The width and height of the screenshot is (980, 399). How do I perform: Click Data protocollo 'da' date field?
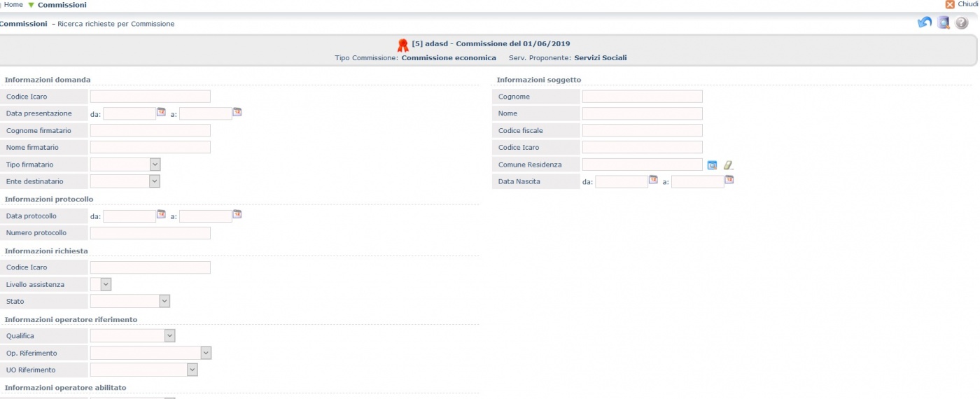tap(129, 216)
